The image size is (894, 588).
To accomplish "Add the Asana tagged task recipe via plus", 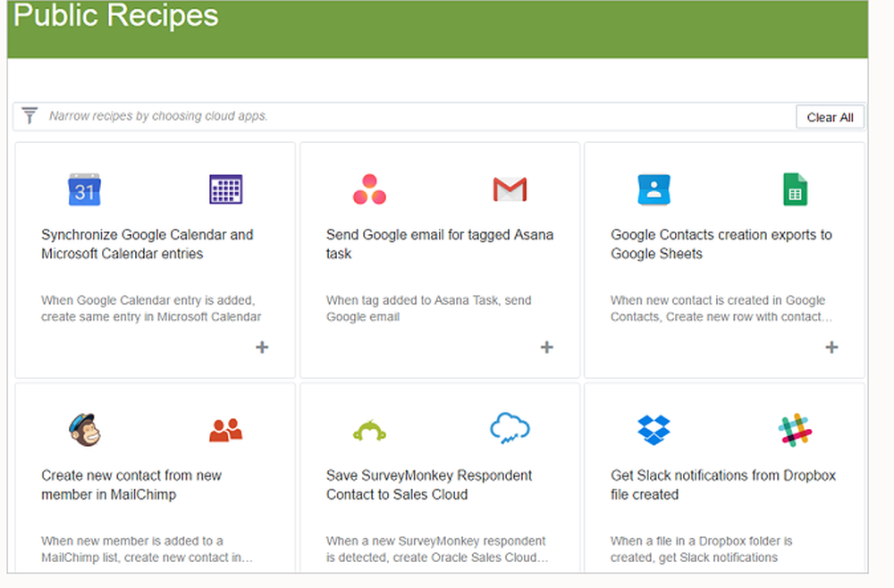I will (x=547, y=347).
